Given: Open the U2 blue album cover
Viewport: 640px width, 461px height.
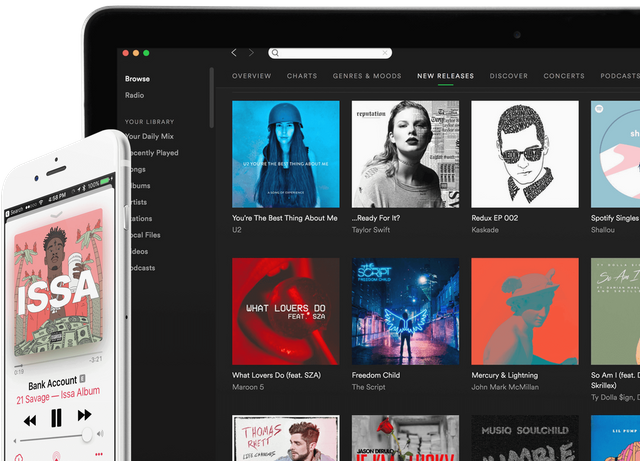Looking at the screenshot, I should pos(286,154).
